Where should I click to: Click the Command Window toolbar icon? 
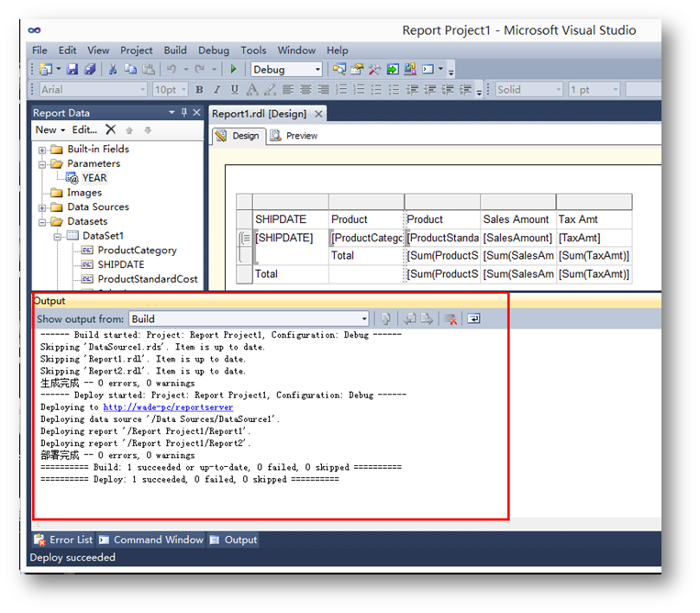tap(428, 69)
